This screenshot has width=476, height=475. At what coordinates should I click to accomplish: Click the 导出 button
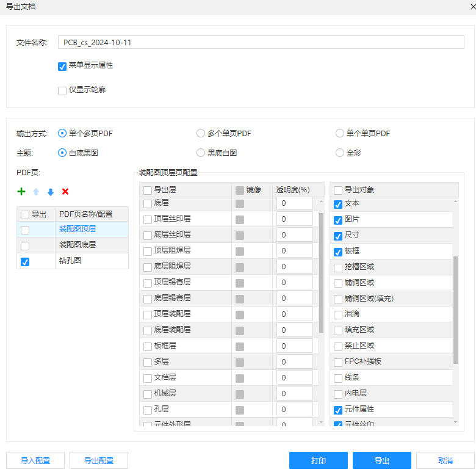tap(382, 460)
